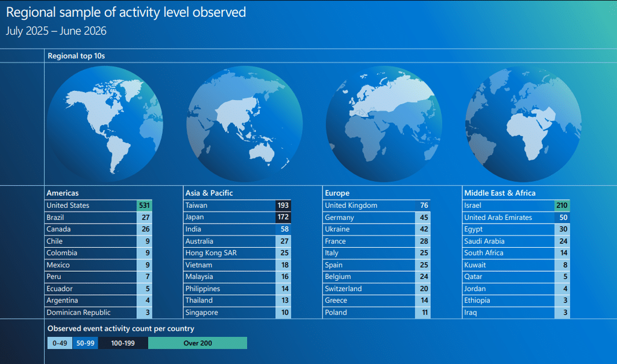Click the "Poland" country name
Image resolution: width=617 pixels, height=364 pixels.
pyautogui.click(x=336, y=312)
